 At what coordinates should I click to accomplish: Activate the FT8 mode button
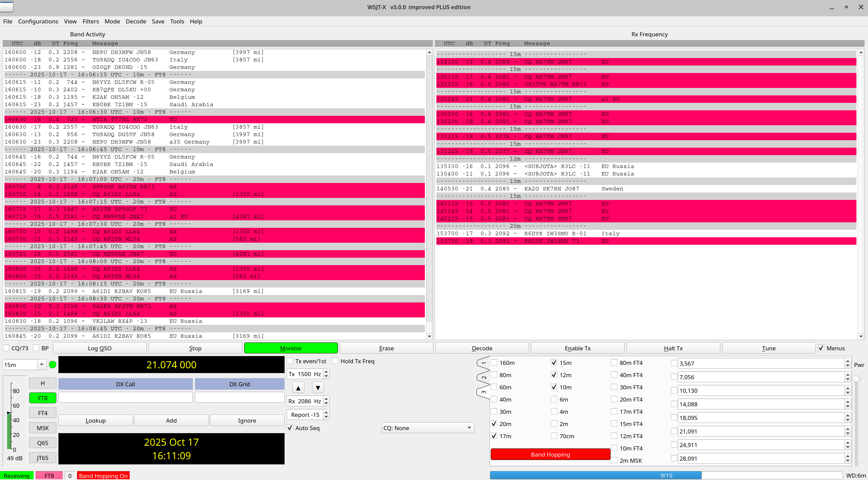[x=43, y=398]
